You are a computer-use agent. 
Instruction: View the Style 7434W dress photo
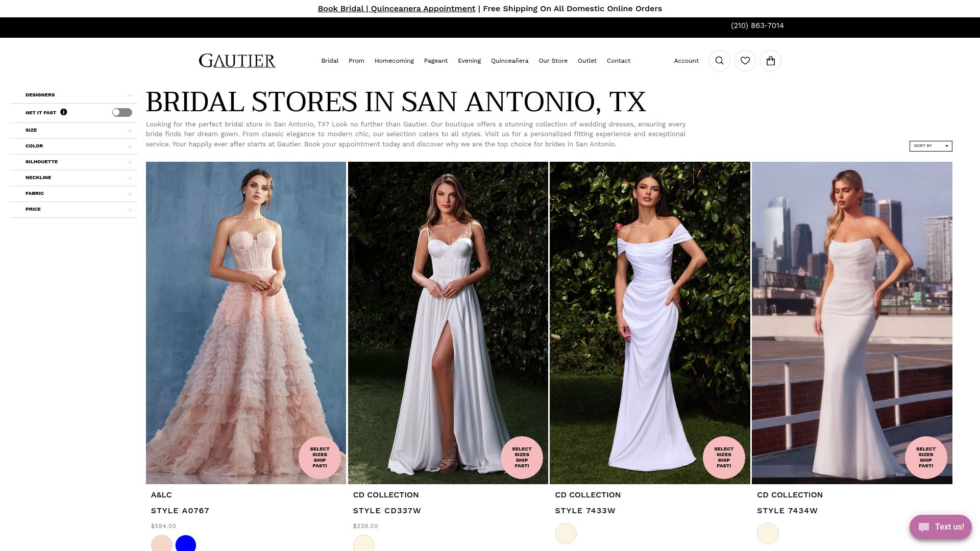[x=851, y=321]
